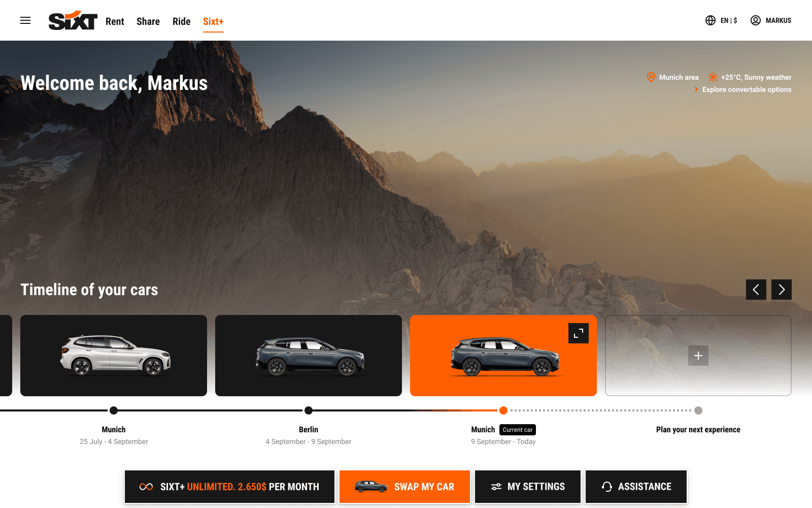Click the 4 September - 9 September dates
The width and height of the screenshot is (812, 508).
(309, 442)
